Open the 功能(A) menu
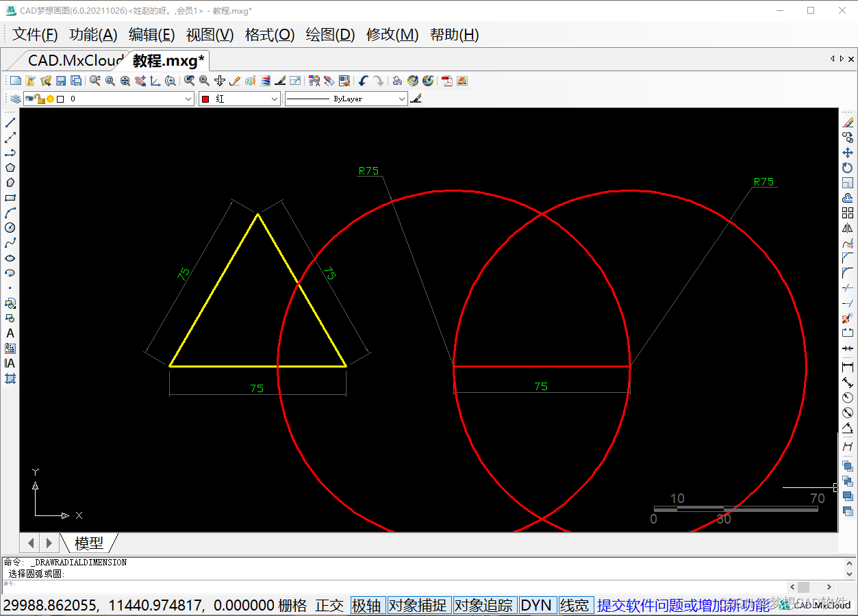The height and width of the screenshot is (616, 858). pyautogui.click(x=94, y=35)
